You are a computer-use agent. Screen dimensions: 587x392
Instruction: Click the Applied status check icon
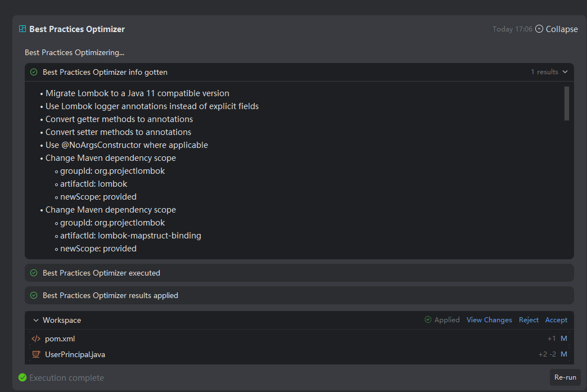(x=428, y=319)
